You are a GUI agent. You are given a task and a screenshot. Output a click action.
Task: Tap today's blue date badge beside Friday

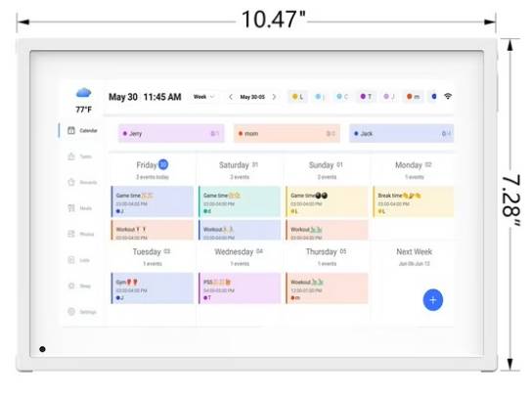(163, 164)
